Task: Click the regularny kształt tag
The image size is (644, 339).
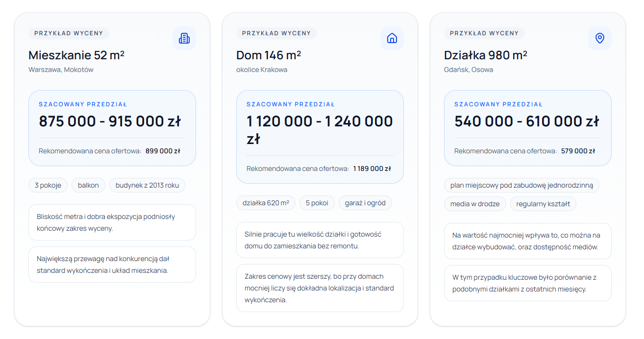Action: (x=543, y=204)
